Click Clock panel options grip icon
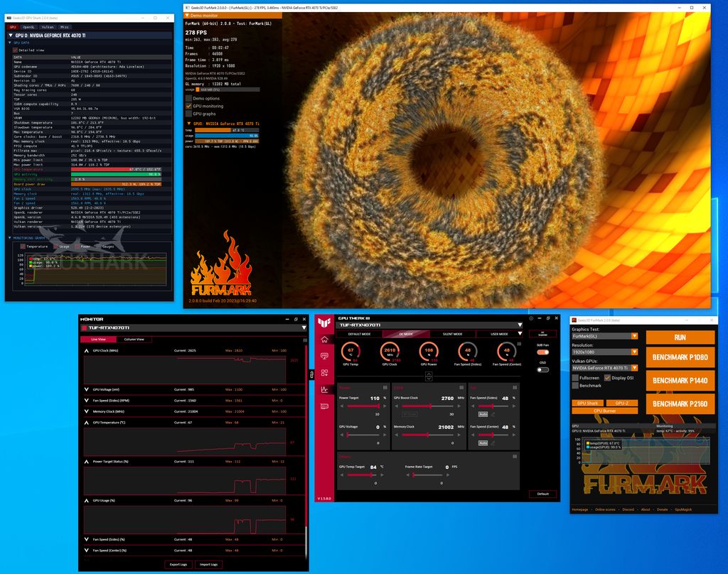 461,387
